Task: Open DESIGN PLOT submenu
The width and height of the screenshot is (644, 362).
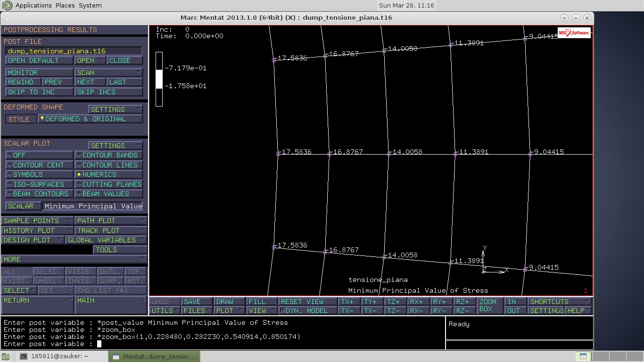Action: [33, 240]
